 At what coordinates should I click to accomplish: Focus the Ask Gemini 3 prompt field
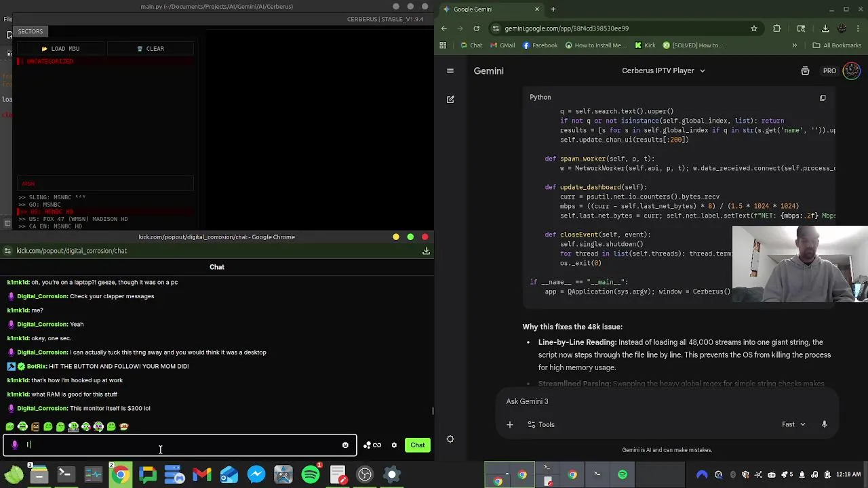668,401
